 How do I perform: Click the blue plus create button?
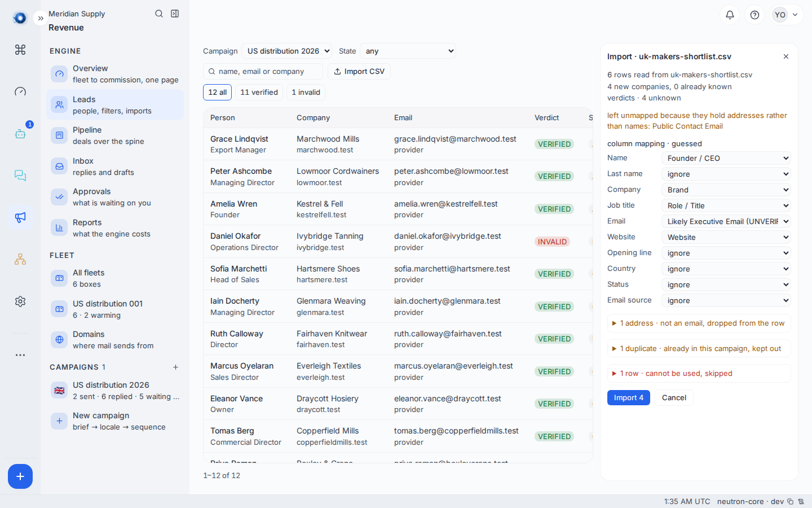[x=20, y=476]
